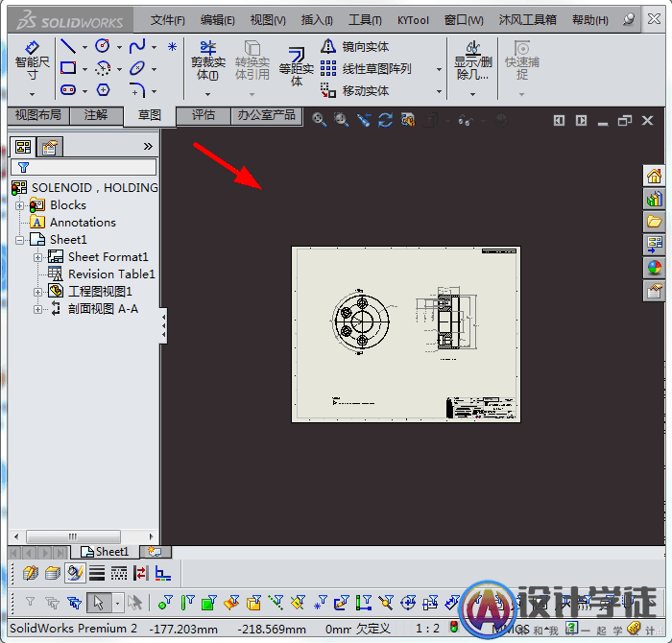Click the feature tree filter input field
The height and width of the screenshot is (643, 672).
tap(84, 167)
